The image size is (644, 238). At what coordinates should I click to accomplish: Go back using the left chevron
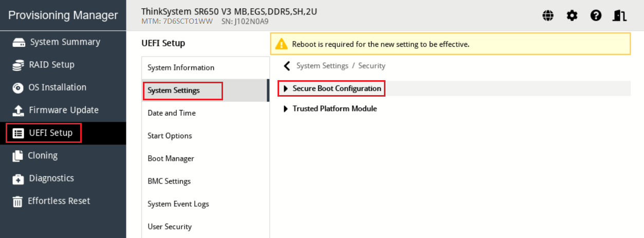(x=286, y=66)
